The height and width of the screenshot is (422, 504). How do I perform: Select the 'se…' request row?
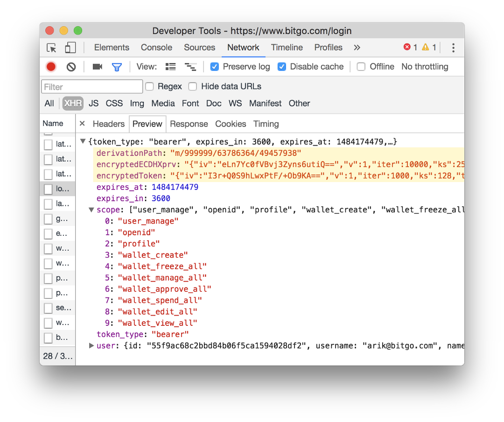point(57,308)
